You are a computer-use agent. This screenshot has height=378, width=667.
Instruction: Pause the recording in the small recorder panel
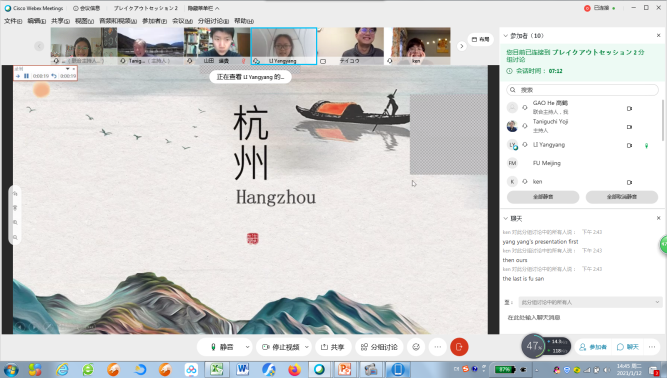(26, 76)
